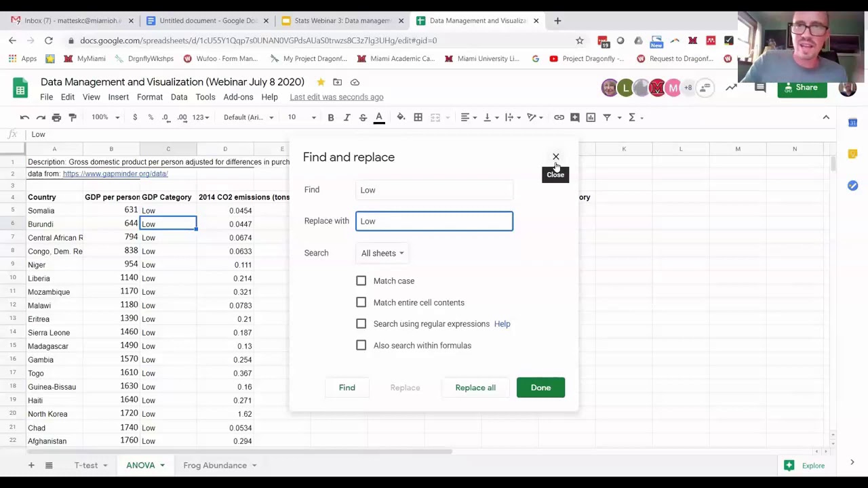This screenshot has height=488, width=868.
Task: Open the Functions sigma icon
Action: coord(631,117)
